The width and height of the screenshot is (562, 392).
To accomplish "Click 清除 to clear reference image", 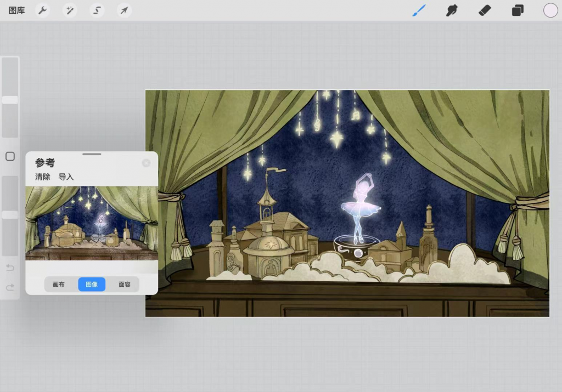I will [43, 177].
